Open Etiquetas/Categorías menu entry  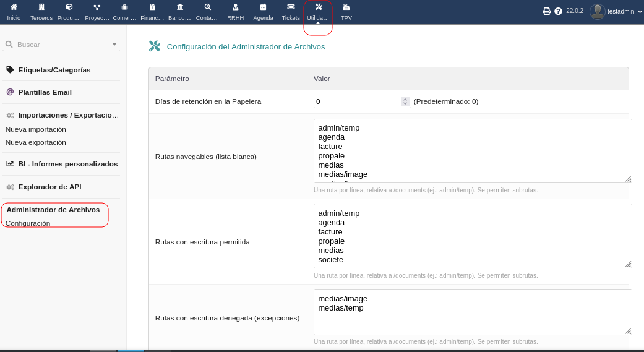click(x=54, y=70)
